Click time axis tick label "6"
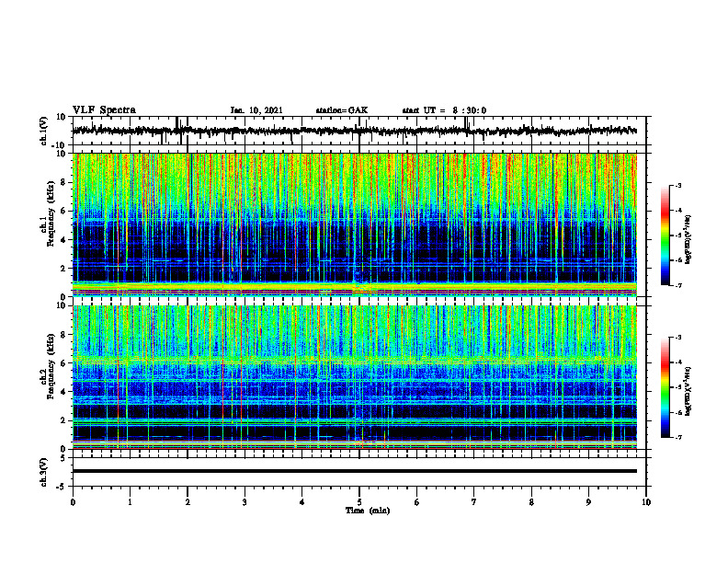This screenshot has height=563, width=728. [417, 502]
